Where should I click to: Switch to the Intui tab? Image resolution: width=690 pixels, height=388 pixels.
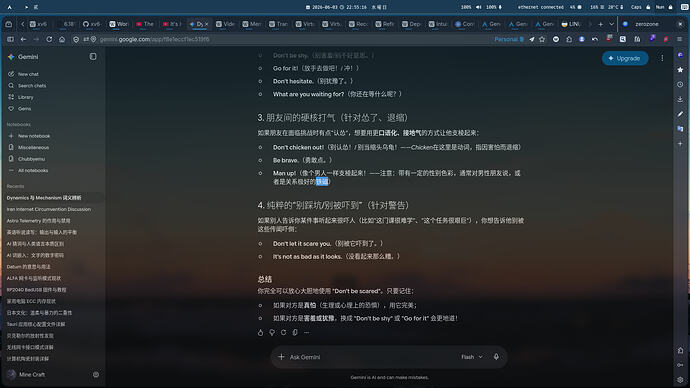[438, 24]
